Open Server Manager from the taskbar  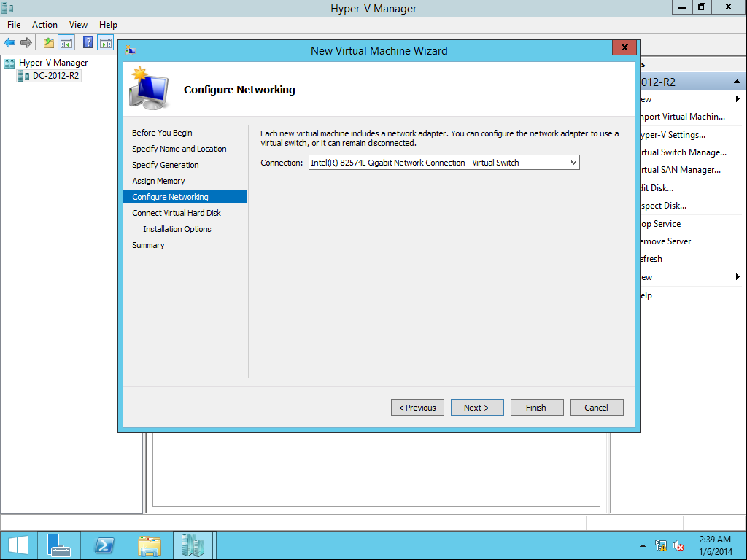coord(58,545)
